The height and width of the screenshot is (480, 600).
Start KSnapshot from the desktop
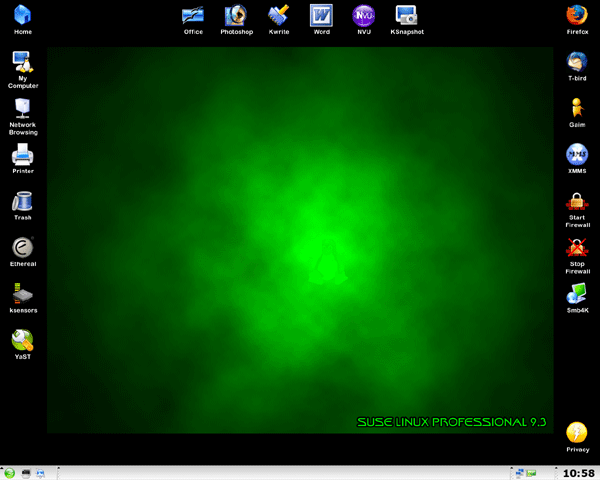[x=406, y=15]
